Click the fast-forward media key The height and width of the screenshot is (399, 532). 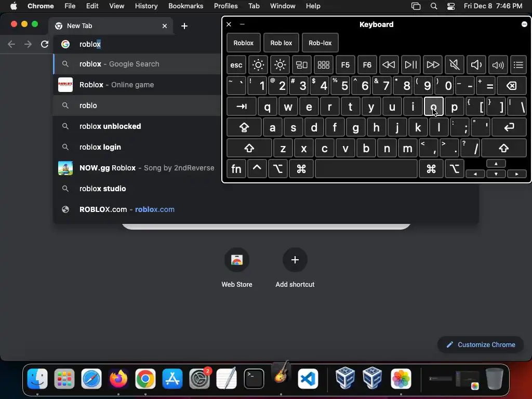(433, 65)
